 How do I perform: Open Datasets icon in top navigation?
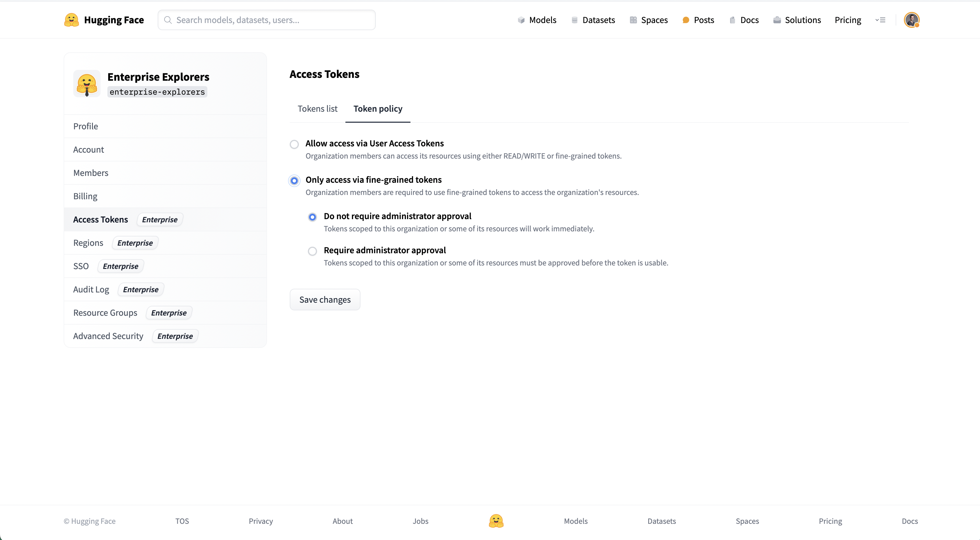pyautogui.click(x=574, y=20)
